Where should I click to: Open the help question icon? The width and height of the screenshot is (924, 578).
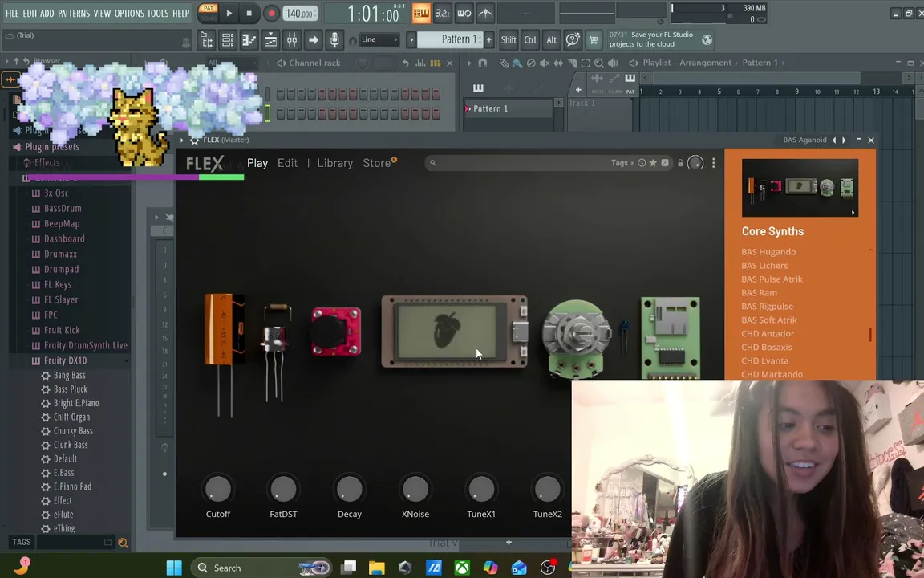click(572, 39)
